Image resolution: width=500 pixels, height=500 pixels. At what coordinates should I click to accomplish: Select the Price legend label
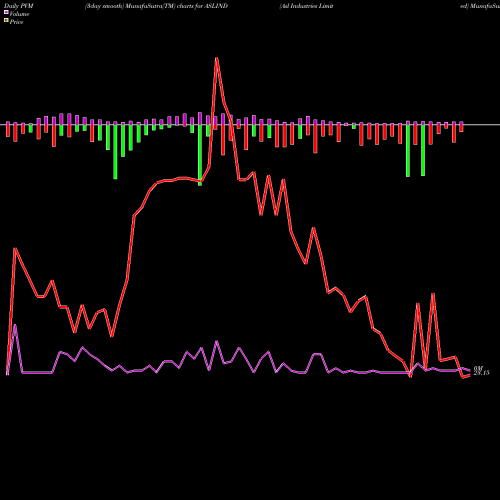pyautogui.click(x=16, y=22)
